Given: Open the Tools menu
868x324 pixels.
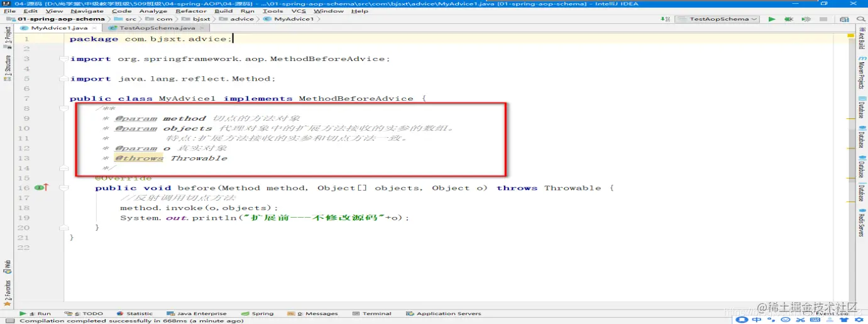Looking at the screenshot, I should [x=273, y=11].
